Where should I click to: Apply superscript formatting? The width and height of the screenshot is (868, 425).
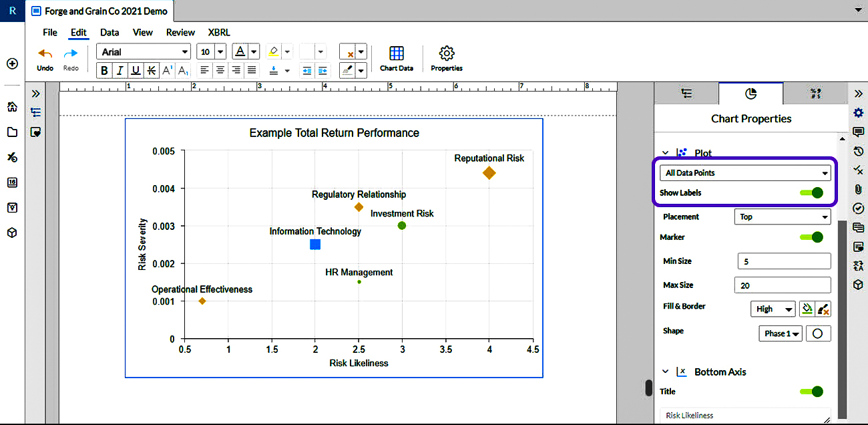168,70
